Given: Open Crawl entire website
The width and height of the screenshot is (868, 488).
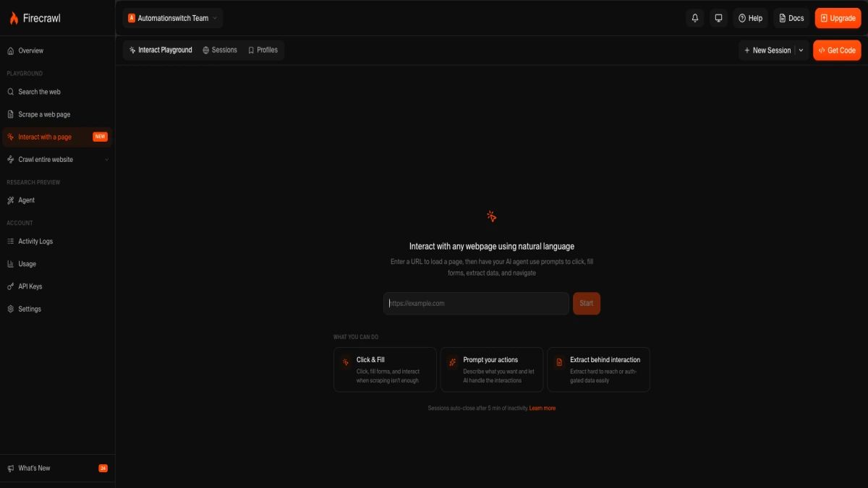Looking at the screenshot, I should [47, 159].
